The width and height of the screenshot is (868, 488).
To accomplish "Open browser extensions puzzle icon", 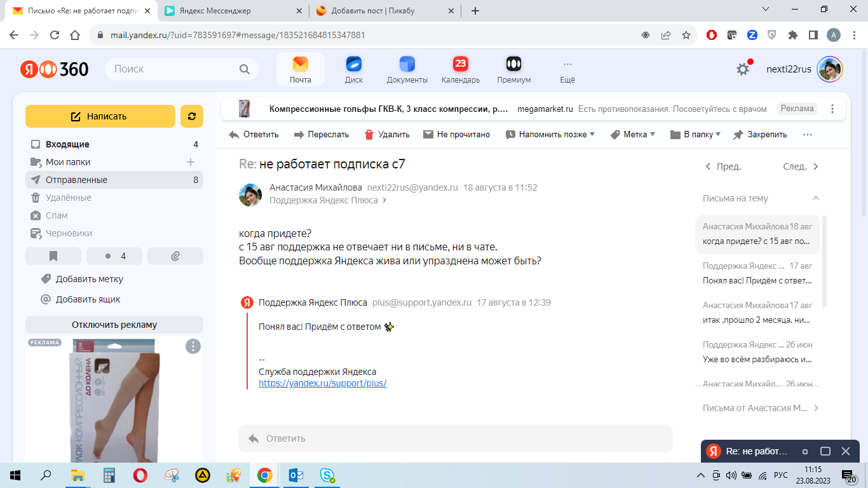I will pyautogui.click(x=792, y=35).
